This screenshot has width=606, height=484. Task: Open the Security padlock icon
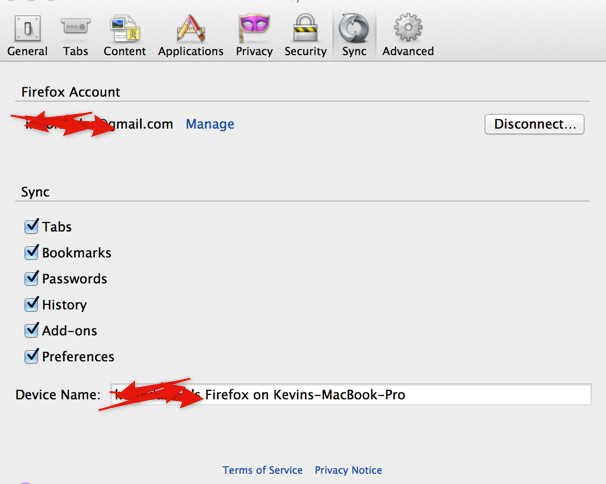click(305, 27)
